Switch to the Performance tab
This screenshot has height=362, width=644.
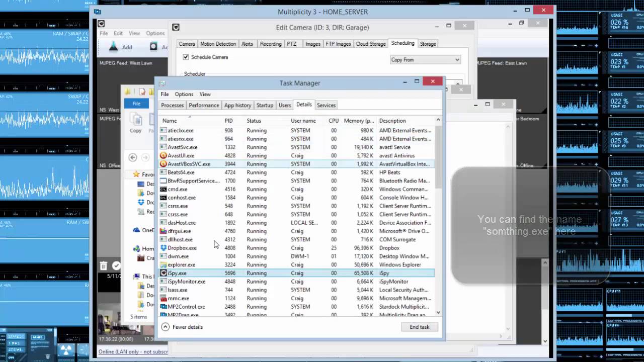(204, 105)
